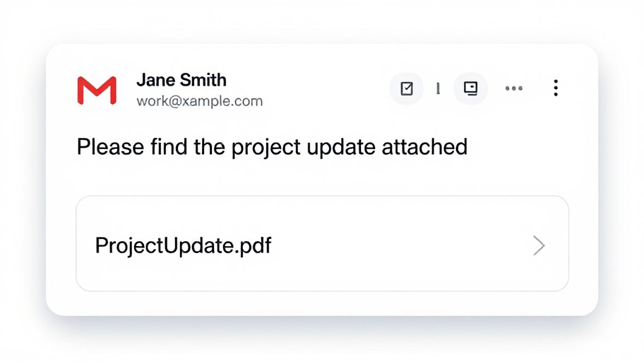Click the ".pdf" extension of the attachment
Viewport: 644px width, 362px height.
pyautogui.click(x=256, y=245)
